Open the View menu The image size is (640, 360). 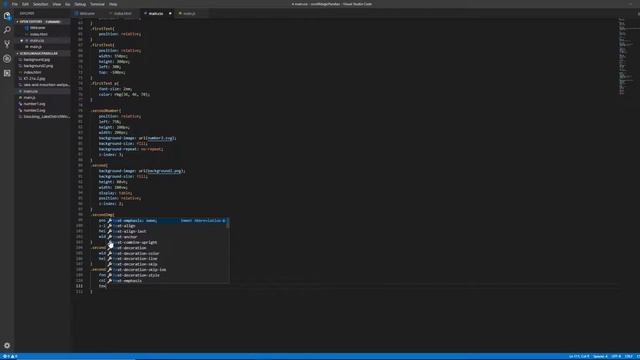(x=57, y=4)
